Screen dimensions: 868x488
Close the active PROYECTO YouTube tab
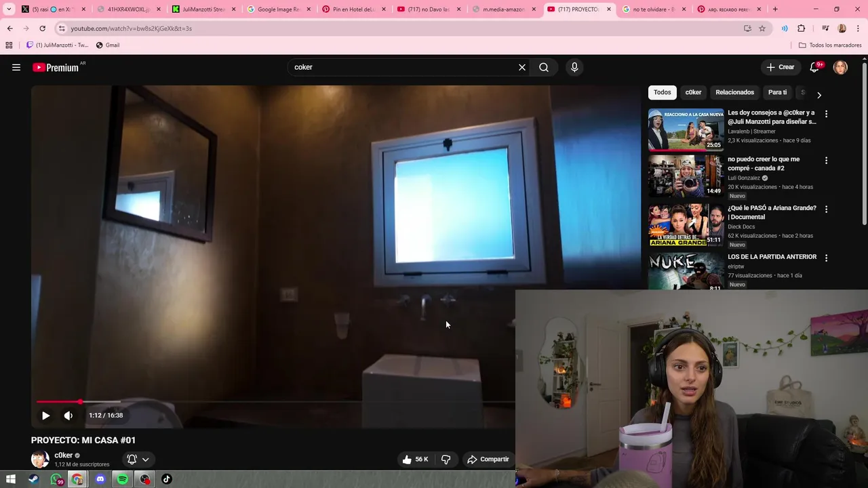608,9
